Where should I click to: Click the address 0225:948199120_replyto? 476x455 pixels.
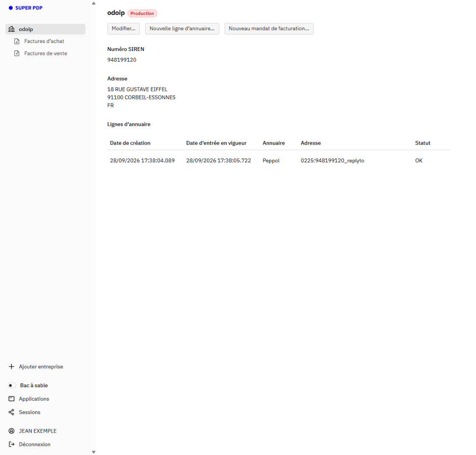[x=332, y=161]
